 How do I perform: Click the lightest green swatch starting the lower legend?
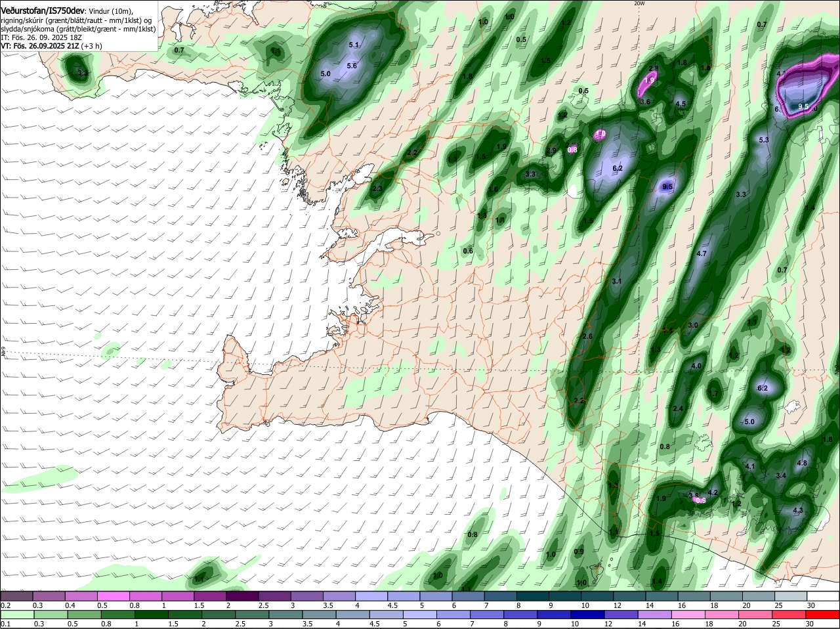16,615
